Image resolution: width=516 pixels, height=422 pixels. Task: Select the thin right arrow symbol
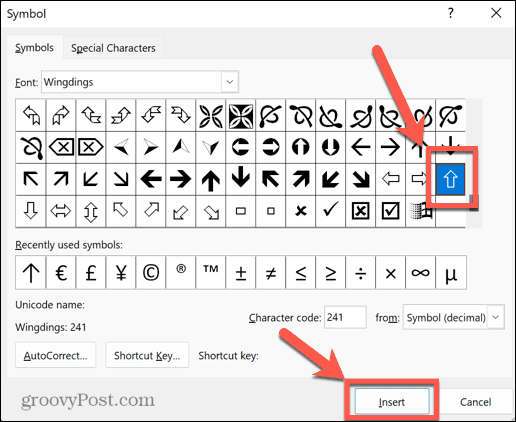pyautogui.click(x=390, y=147)
